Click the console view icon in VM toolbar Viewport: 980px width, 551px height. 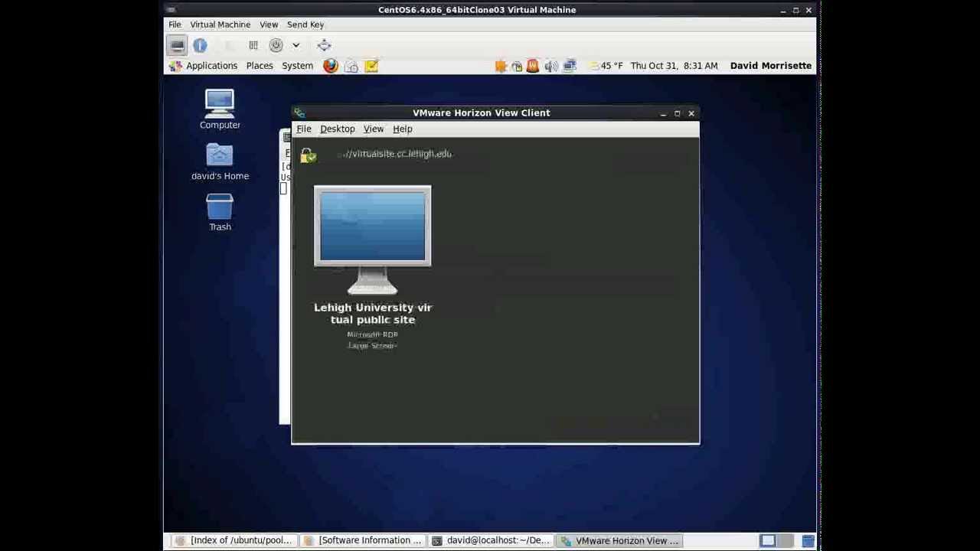click(x=177, y=45)
